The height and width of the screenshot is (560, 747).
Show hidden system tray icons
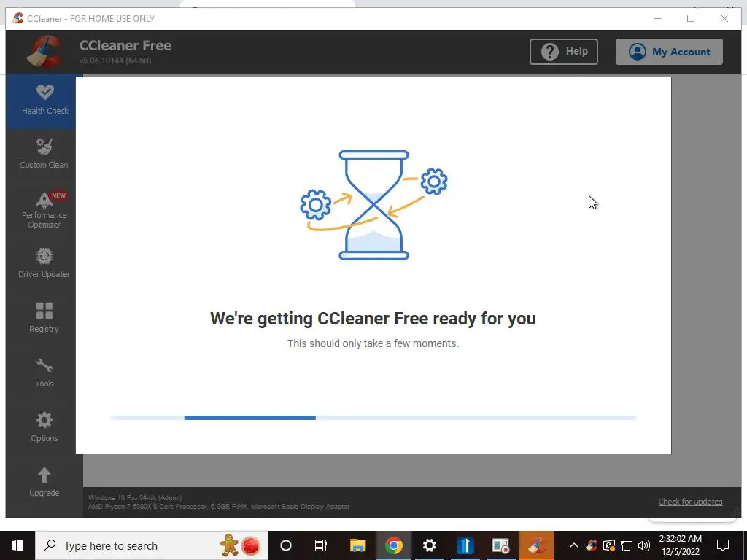point(574,545)
